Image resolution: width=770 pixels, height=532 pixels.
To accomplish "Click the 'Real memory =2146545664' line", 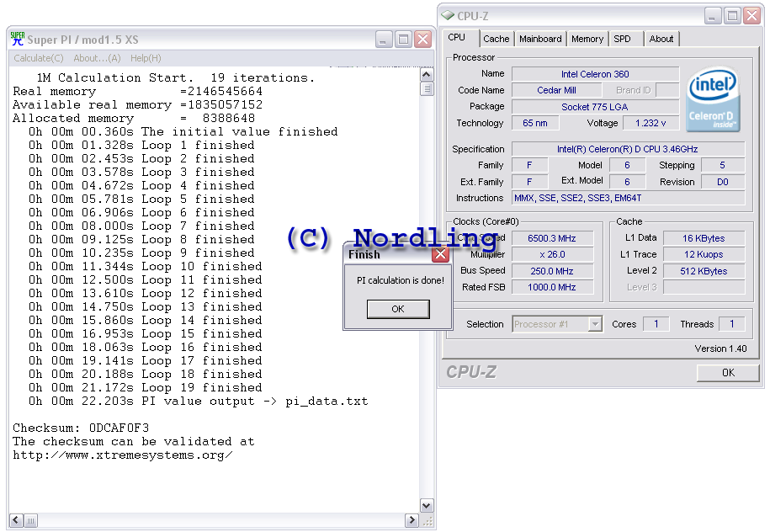I will [137, 91].
